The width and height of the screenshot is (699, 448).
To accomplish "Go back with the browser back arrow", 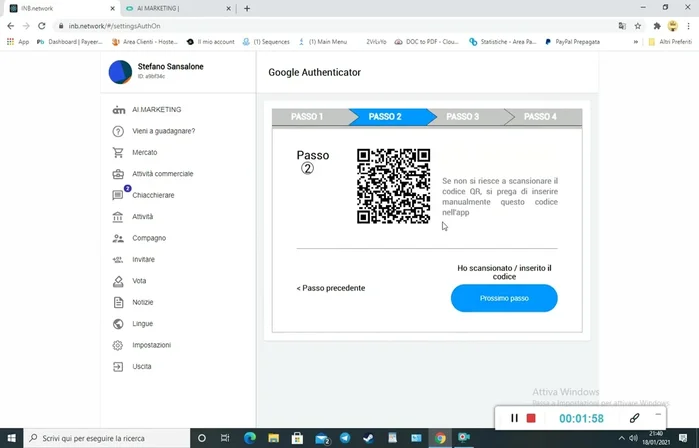I will (x=11, y=26).
